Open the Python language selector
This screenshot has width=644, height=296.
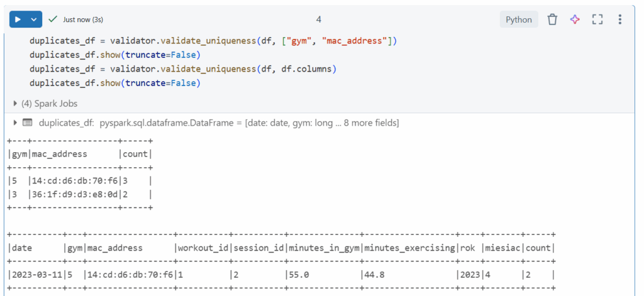519,19
